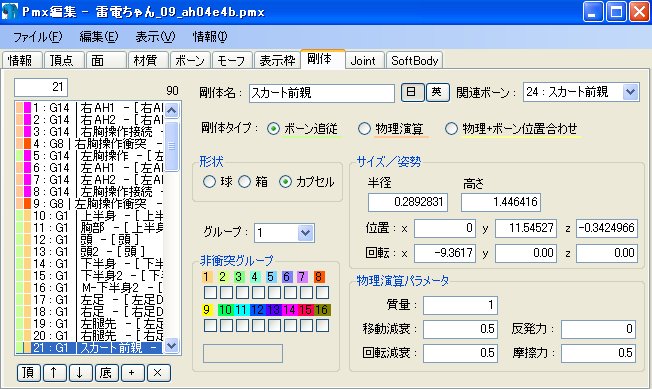Select list row 9 : G8 左胸操作衝突

[x=90, y=204]
